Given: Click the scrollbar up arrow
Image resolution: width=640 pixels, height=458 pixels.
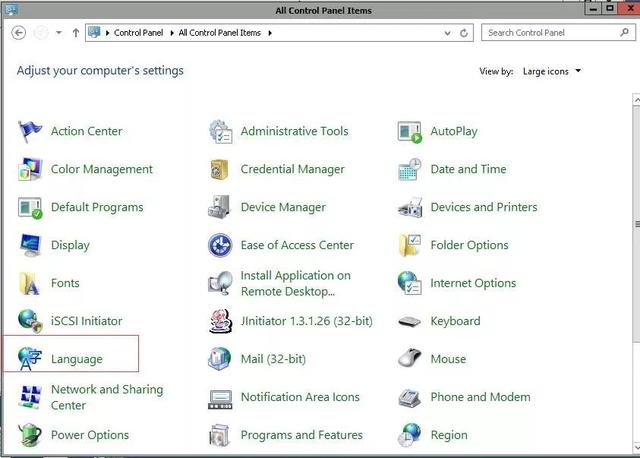Looking at the screenshot, I should coord(637,99).
